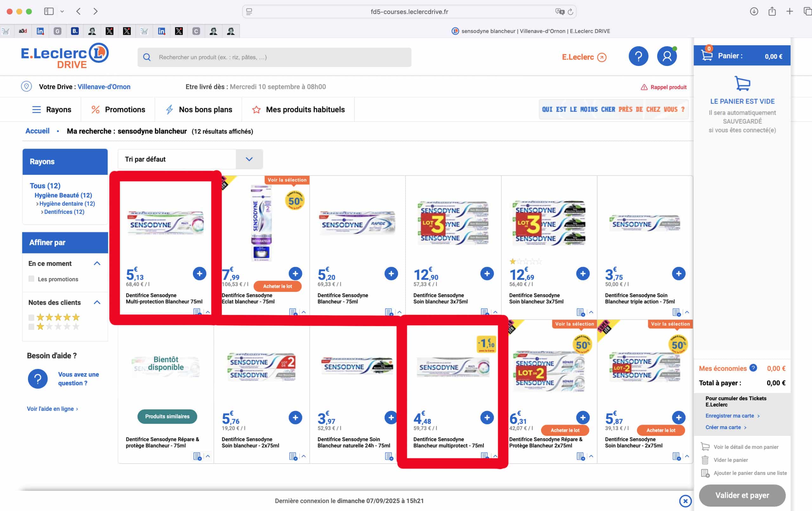Viewport: 812px width, 511px height.
Task: Go to Accueil breadcrumb
Action: click(37, 131)
